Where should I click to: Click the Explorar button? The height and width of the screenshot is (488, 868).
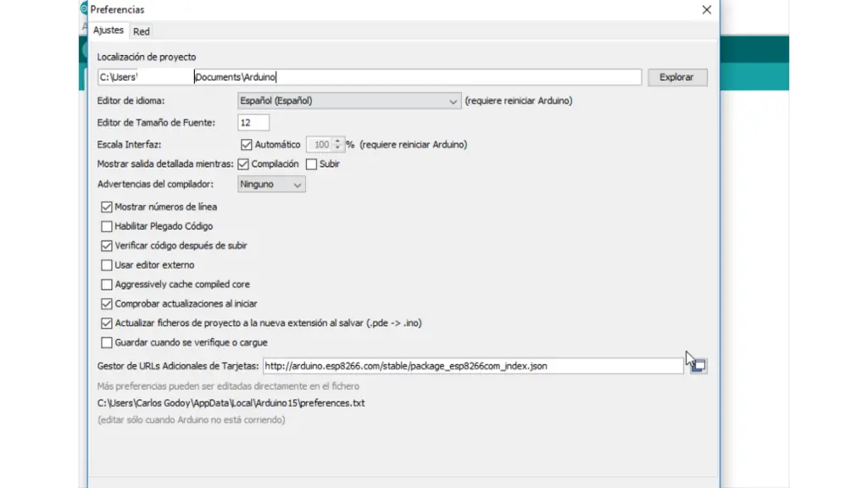pyautogui.click(x=677, y=77)
